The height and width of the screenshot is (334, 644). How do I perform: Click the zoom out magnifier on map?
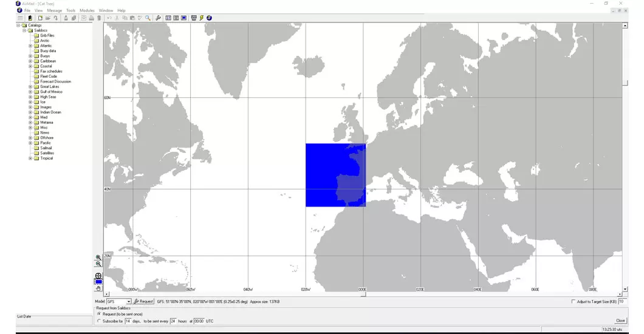pos(98,264)
